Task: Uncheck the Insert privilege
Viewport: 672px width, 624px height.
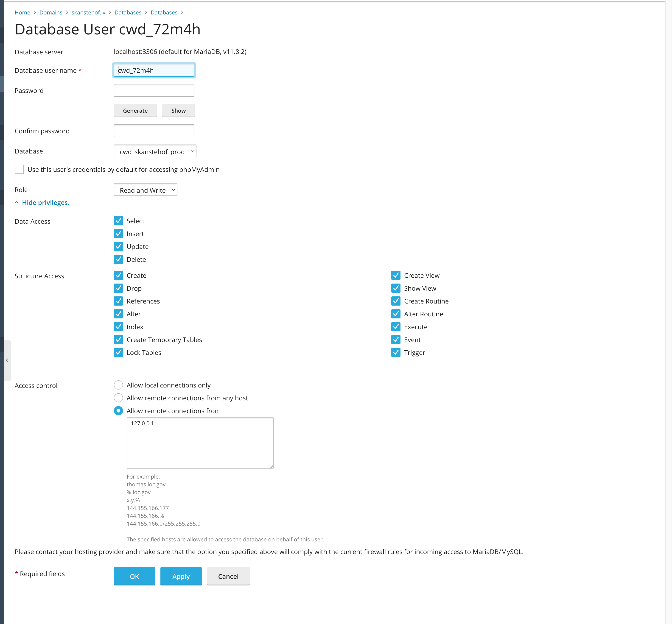Action: [119, 234]
